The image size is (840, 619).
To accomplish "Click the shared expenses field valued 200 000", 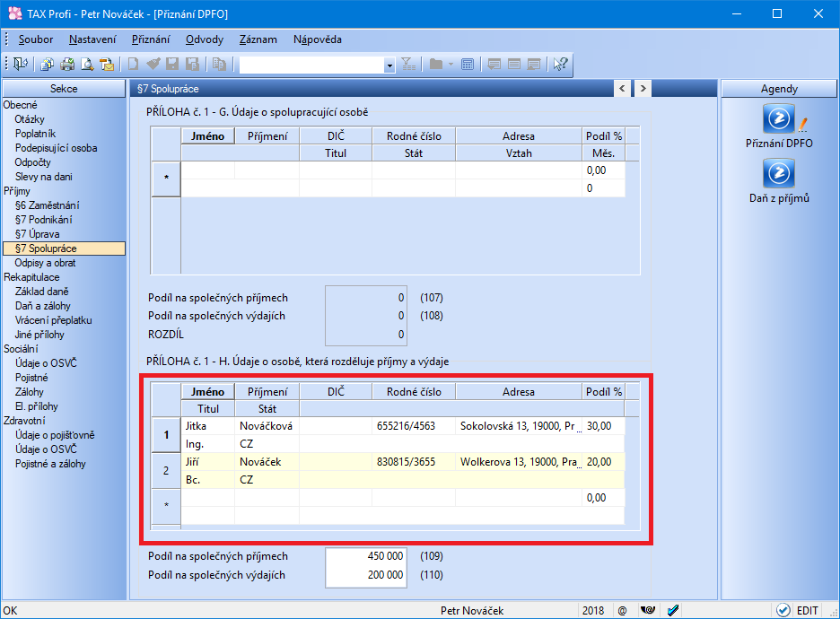I will click(366, 575).
